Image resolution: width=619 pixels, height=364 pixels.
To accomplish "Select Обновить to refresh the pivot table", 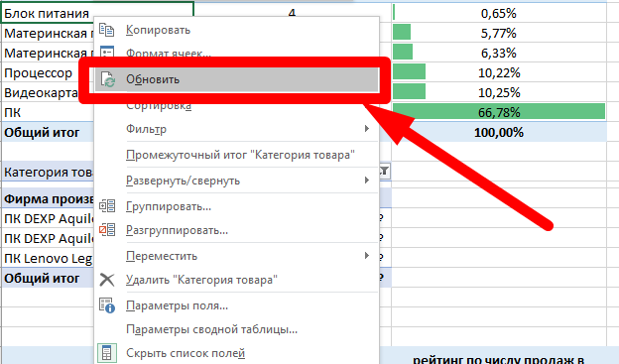I will [237, 79].
